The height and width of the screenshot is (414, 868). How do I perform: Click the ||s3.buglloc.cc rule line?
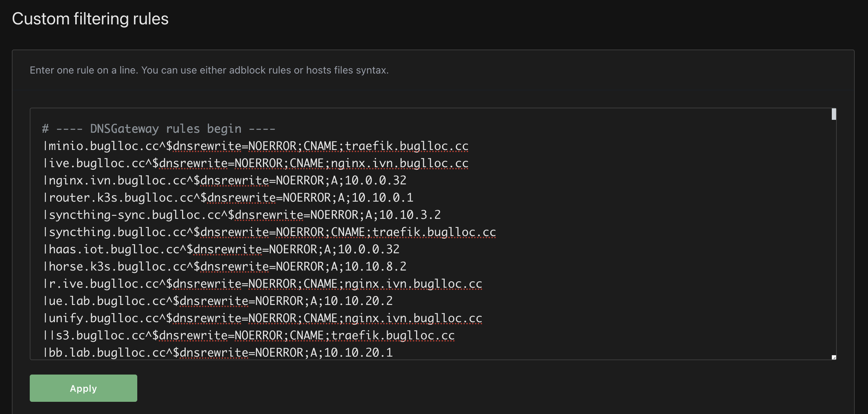(x=249, y=335)
